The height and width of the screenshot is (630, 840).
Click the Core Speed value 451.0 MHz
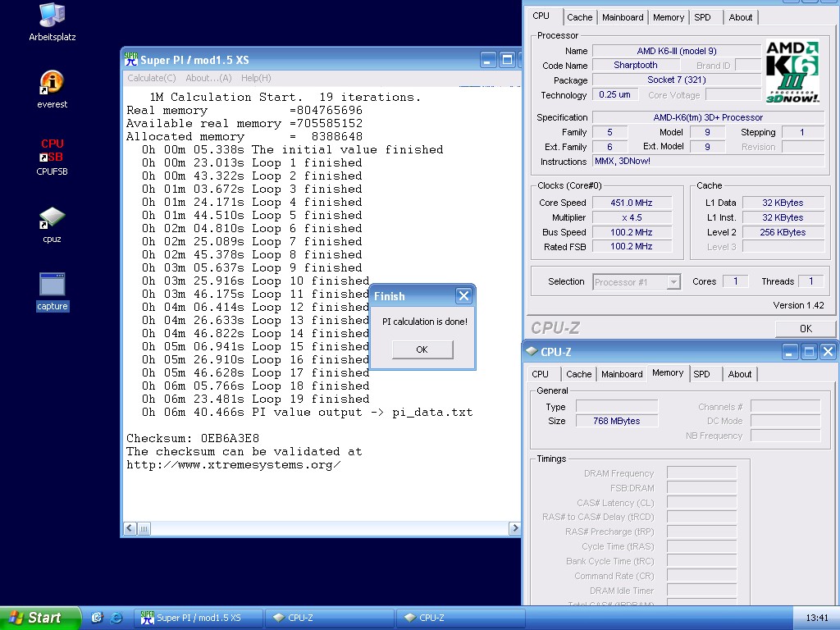[632, 203]
